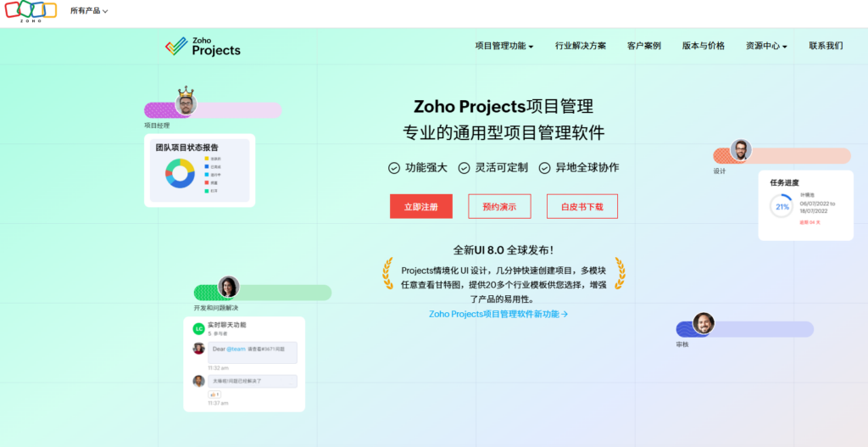Click the 11:32 am timestamp
868x447 pixels.
tap(218, 368)
